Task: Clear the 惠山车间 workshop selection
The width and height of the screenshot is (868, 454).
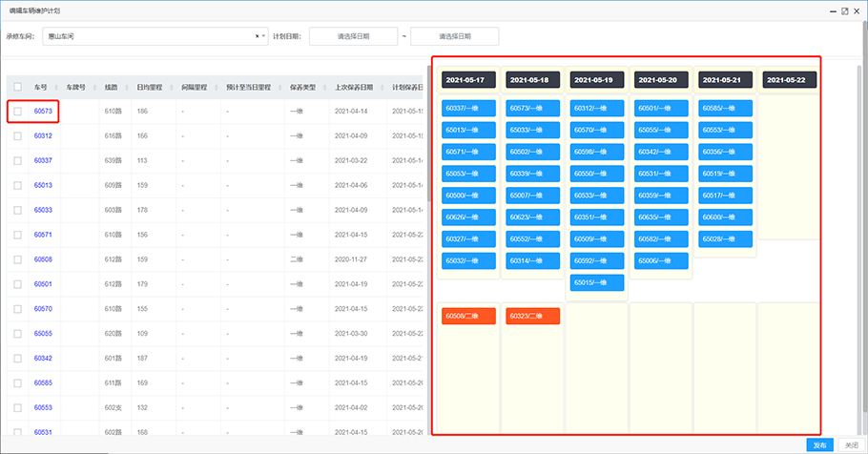Action: point(257,36)
